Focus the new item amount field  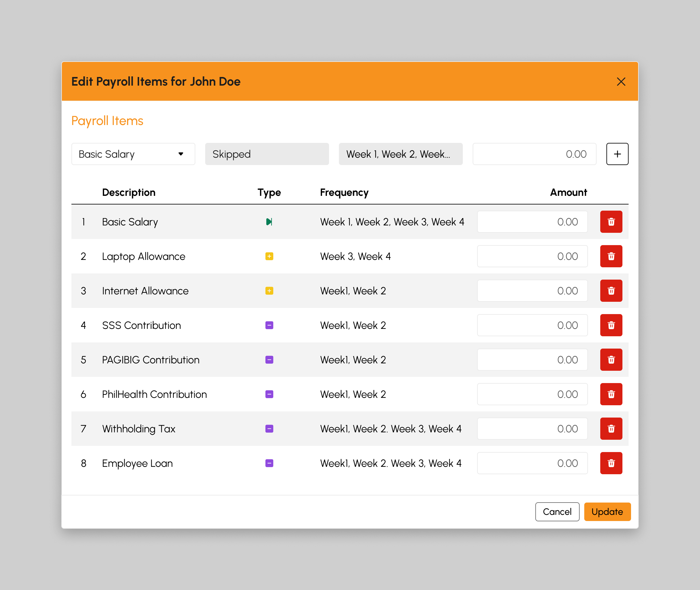534,154
